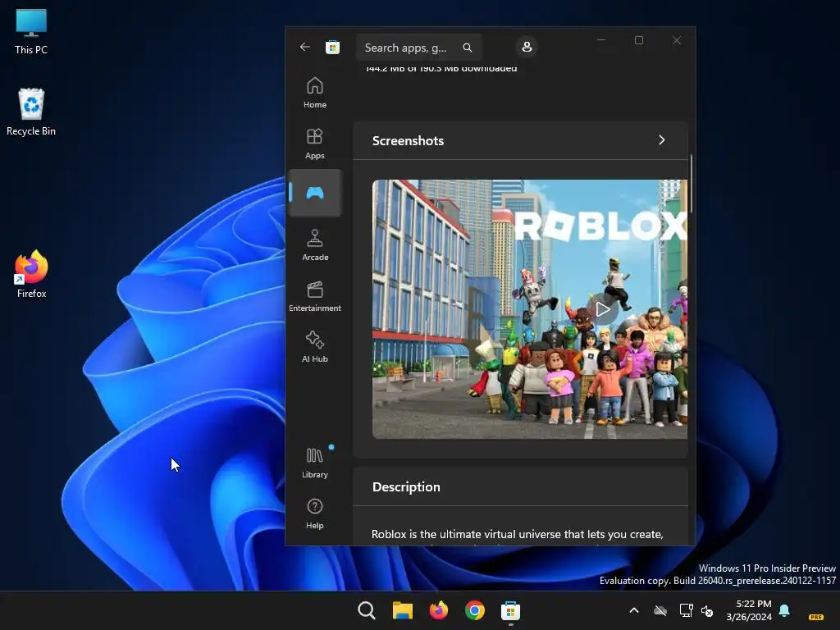840x630 pixels.
Task: Open Home in the Store sidebar
Action: (315, 93)
